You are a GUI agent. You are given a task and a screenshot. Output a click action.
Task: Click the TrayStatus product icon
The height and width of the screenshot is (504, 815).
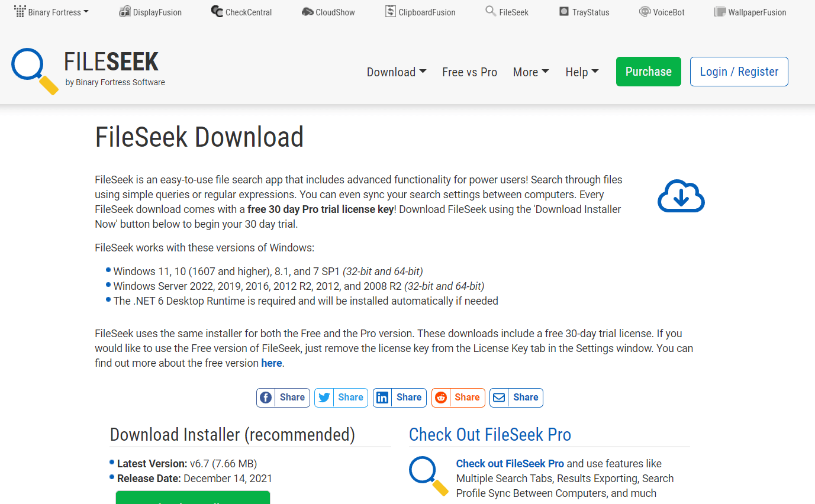point(563,12)
